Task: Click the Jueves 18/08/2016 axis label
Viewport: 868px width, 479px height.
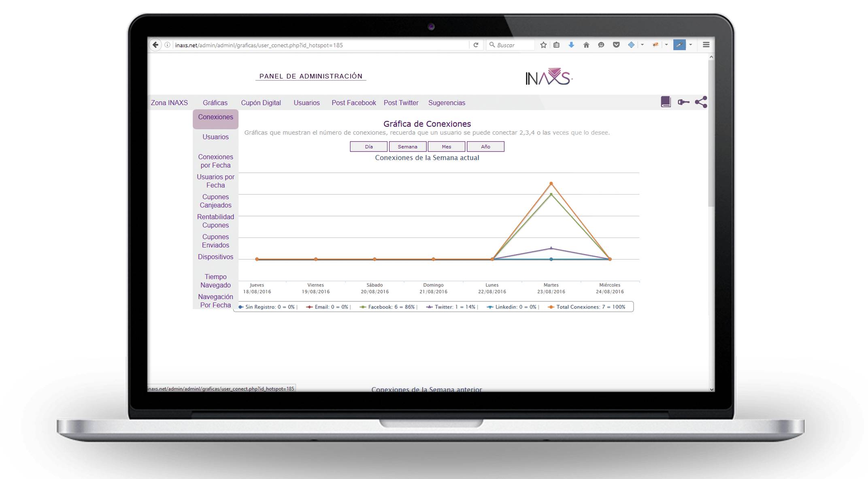Action: click(257, 289)
